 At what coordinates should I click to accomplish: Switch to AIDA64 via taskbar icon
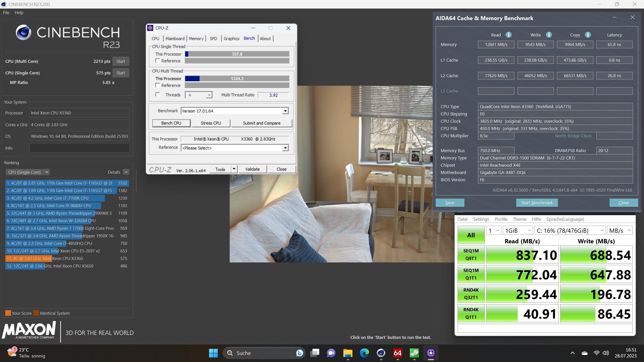click(x=397, y=353)
